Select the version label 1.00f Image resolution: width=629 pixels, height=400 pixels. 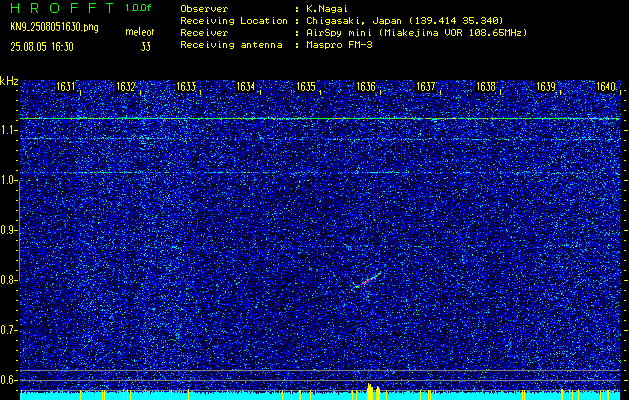[138, 8]
